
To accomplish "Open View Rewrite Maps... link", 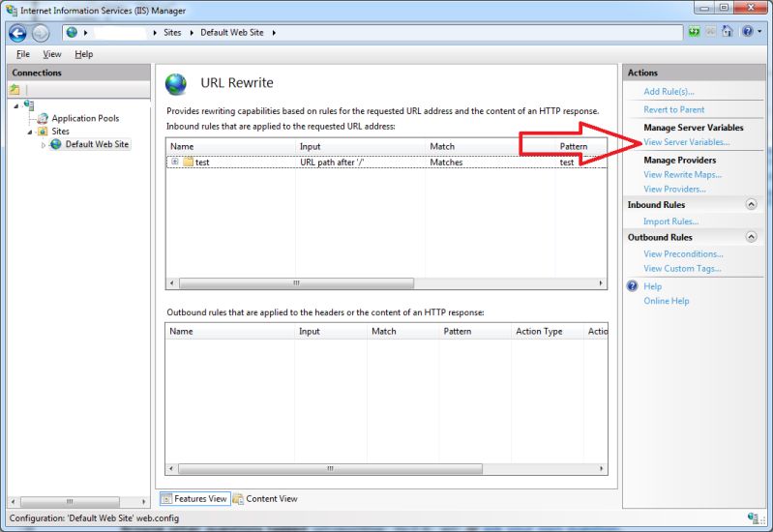I will coord(682,174).
